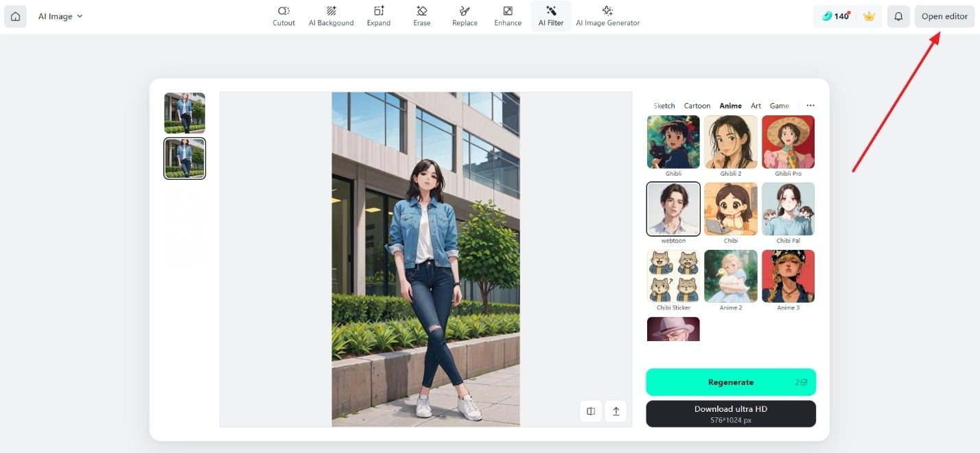Open the AI Image dropdown
Viewport: 980px width, 453px height.
click(60, 16)
